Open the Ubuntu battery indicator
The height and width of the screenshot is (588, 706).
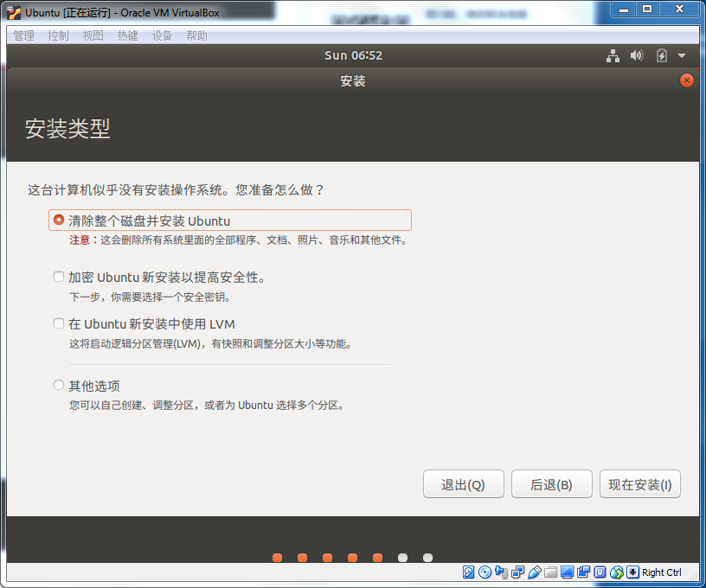click(x=661, y=56)
